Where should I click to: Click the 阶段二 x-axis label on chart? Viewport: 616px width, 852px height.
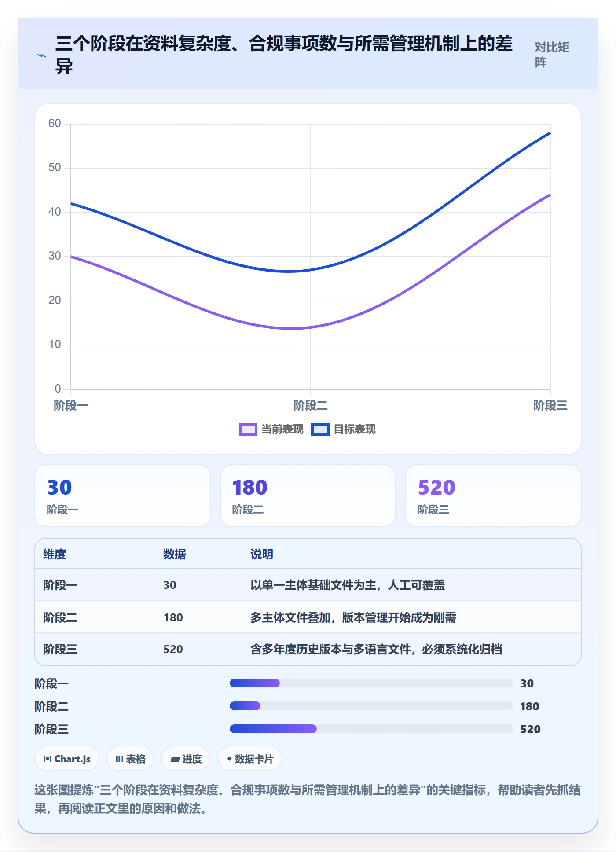tap(311, 405)
